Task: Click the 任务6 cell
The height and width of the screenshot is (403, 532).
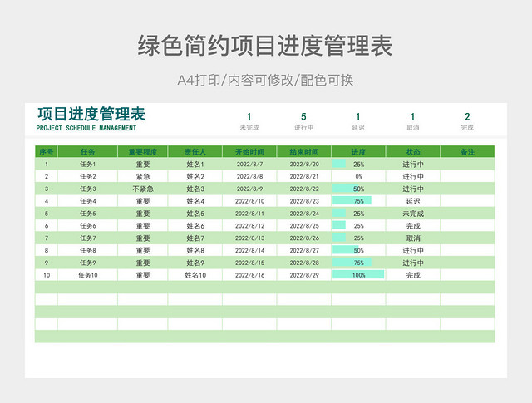Action: point(87,225)
